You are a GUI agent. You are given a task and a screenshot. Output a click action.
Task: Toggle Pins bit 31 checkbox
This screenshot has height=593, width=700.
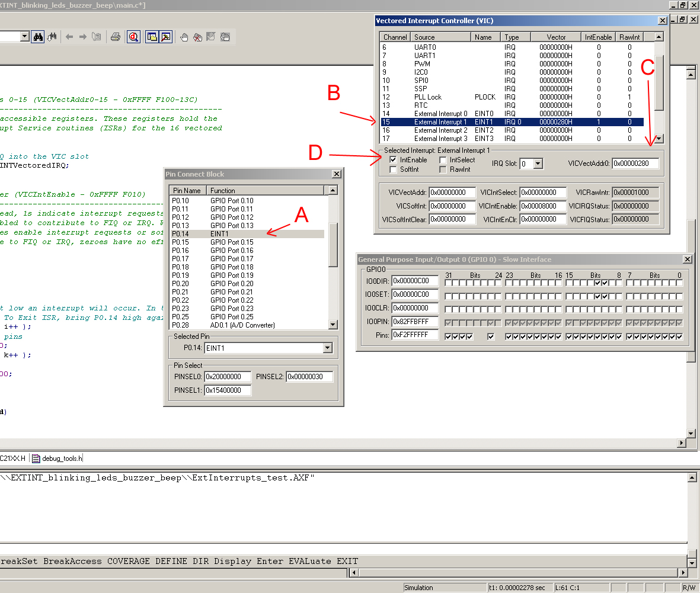click(x=448, y=336)
